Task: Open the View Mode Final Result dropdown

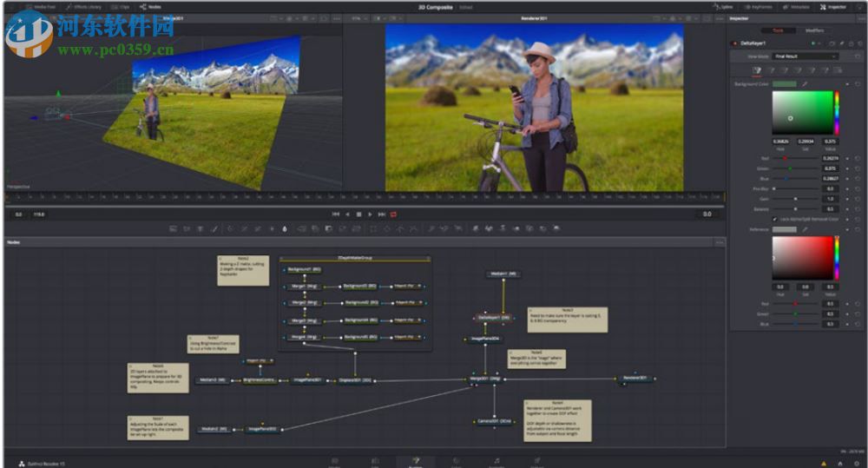Action: tap(806, 56)
